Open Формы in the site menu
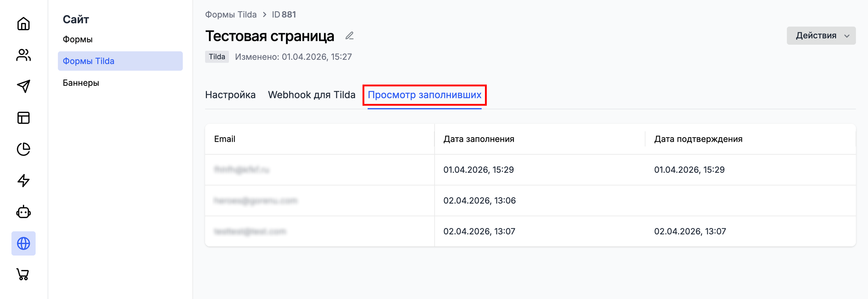Viewport: 868px width, 299px height. (78, 39)
